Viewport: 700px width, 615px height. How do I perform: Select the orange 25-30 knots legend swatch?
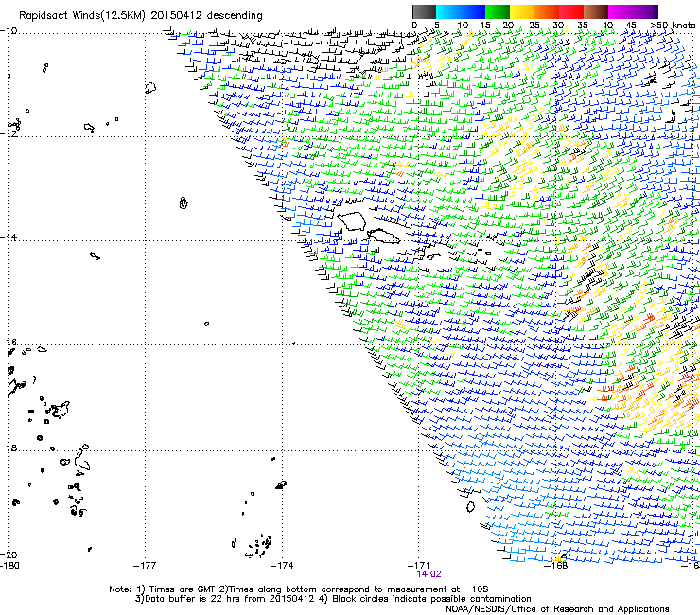pyautogui.click(x=547, y=11)
